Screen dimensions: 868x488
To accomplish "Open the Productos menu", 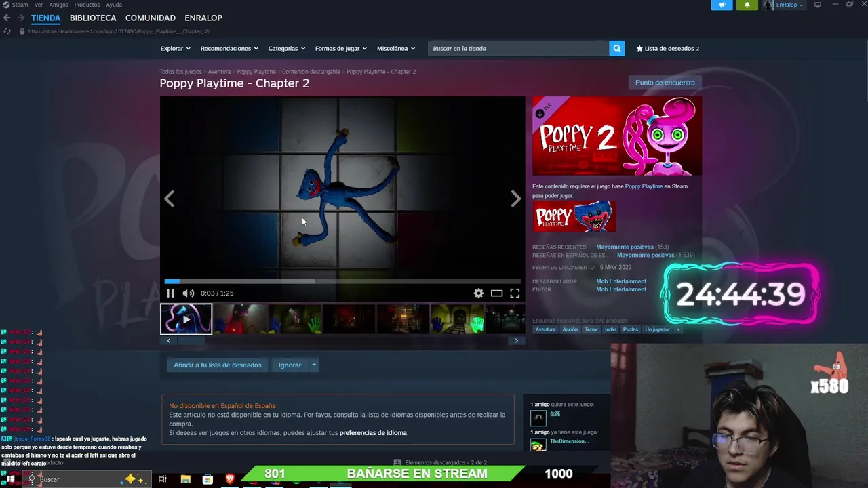I will (87, 5).
